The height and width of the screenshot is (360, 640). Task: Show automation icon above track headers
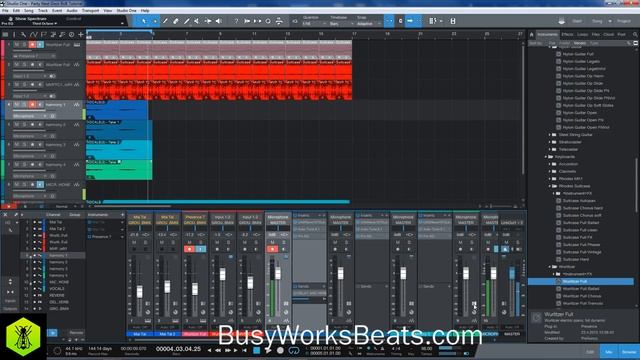click(33, 35)
